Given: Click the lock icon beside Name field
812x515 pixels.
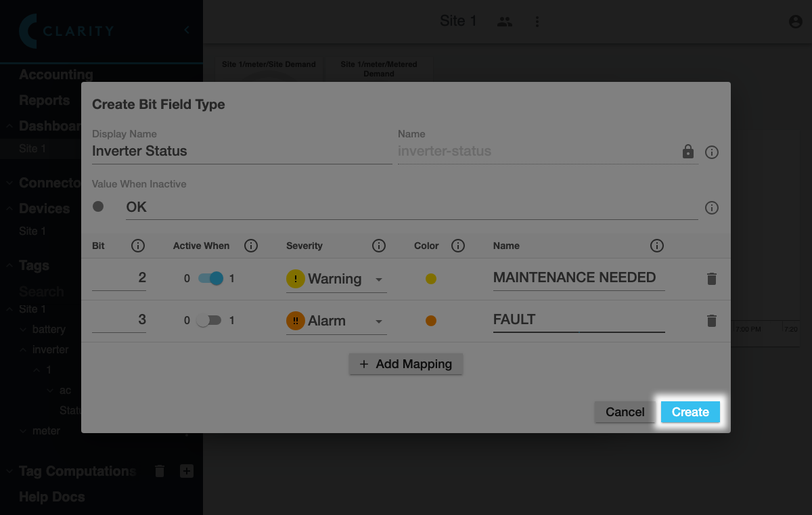Looking at the screenshot, I should pos(688,152).
